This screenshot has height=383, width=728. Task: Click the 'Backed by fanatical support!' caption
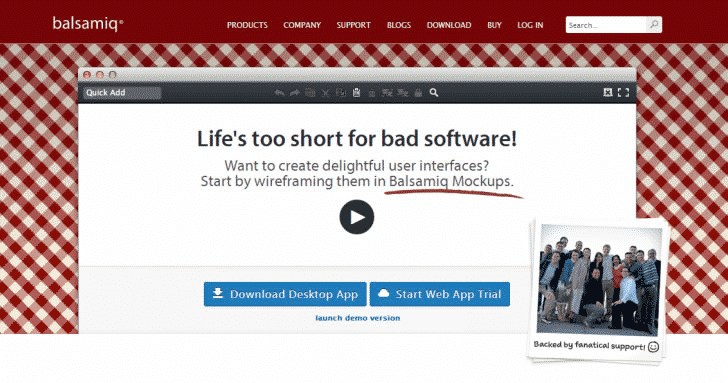tap(589, 345)
